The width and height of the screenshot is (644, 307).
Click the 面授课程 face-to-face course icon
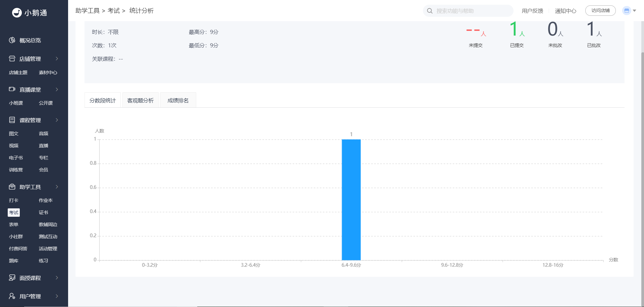12,277
